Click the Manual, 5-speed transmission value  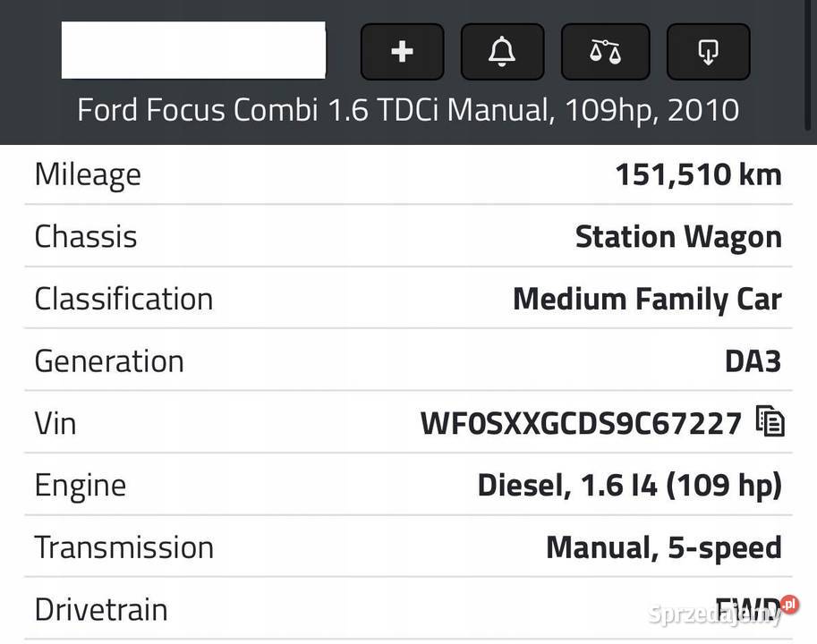click(664, 547)
